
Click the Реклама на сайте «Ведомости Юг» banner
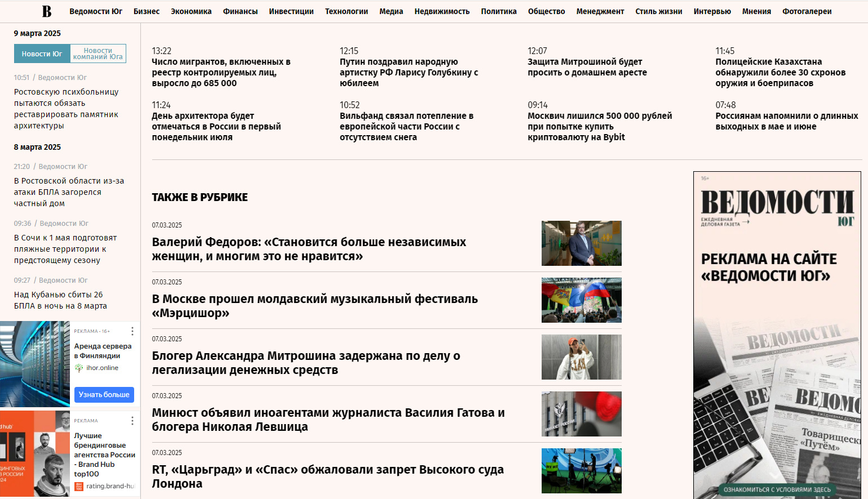(x=777, y=335)
